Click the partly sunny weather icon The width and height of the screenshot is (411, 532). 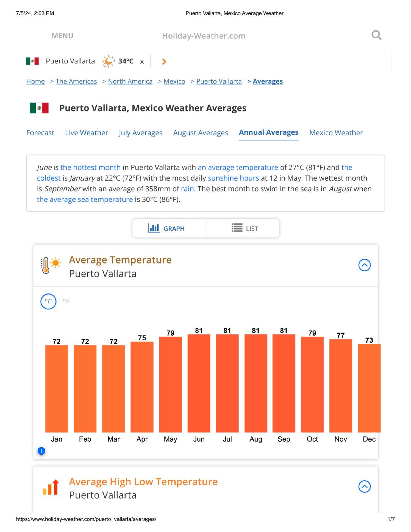point(108,61)
